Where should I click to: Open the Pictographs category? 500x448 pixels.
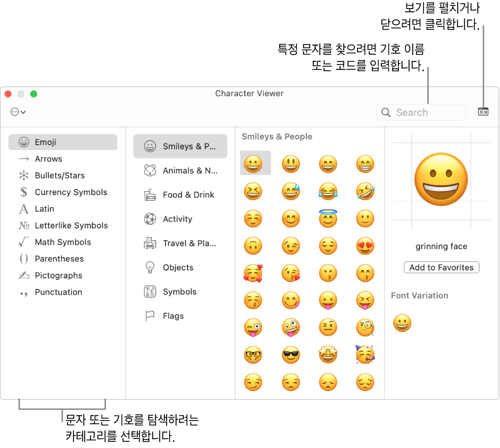coord(63,275)
